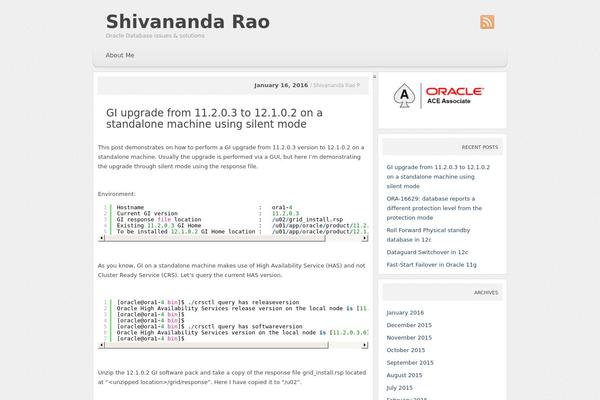The height and width of the screenshot is (400, 600).
Task: View the December 2015 archive
Action: point(409,325)
